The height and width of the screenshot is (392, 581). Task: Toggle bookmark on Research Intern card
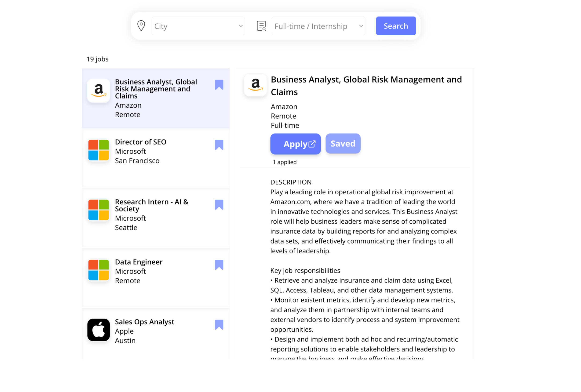219,205
